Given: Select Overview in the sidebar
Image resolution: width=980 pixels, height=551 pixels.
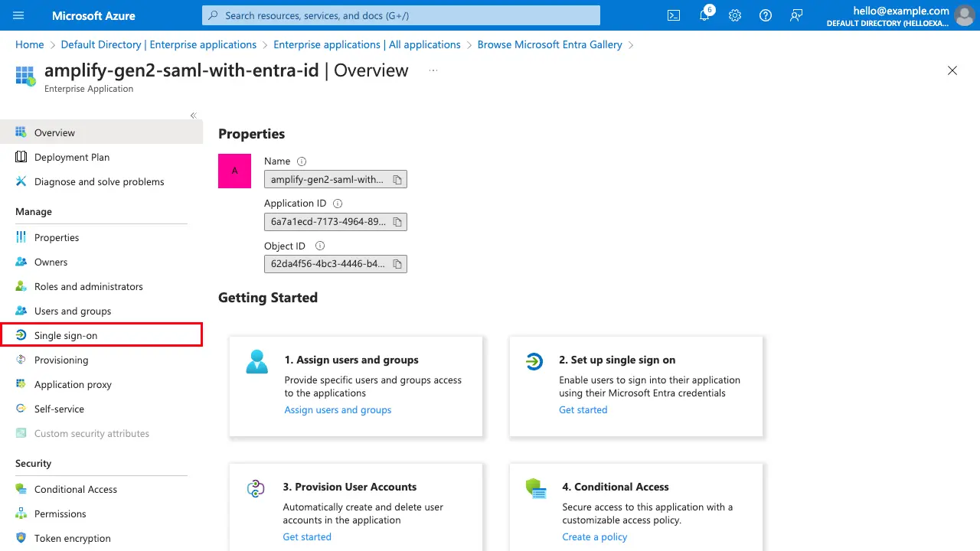Looking at the screenshot, I should click(101, 132).
